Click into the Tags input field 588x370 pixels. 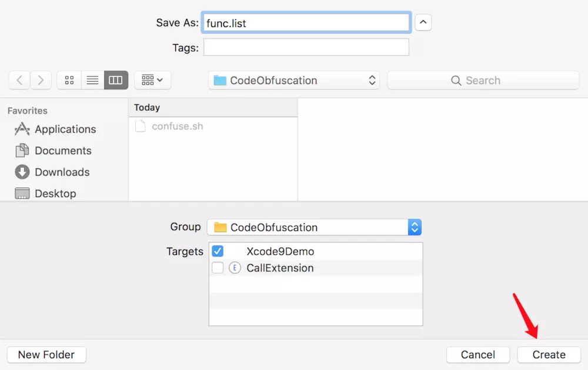[x=306, y=47]
